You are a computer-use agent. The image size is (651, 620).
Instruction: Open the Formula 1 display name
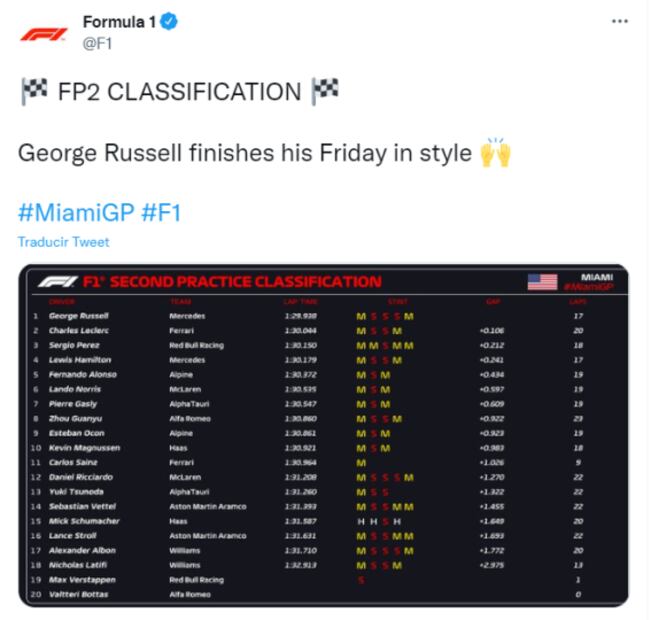[118, 23]
